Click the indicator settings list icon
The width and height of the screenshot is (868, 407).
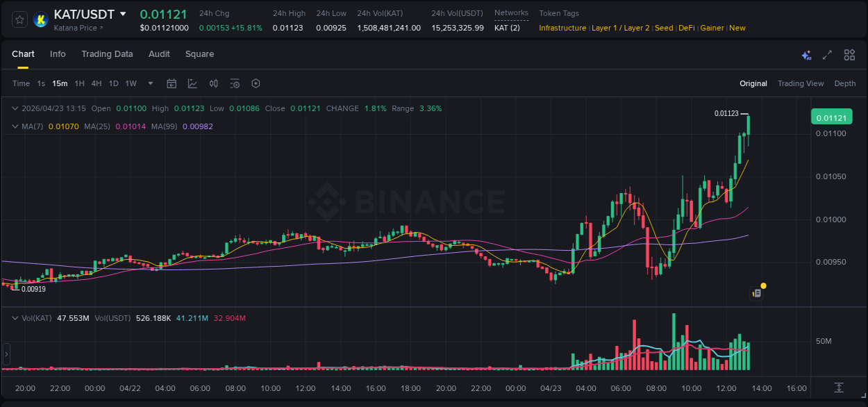[235, 83]
